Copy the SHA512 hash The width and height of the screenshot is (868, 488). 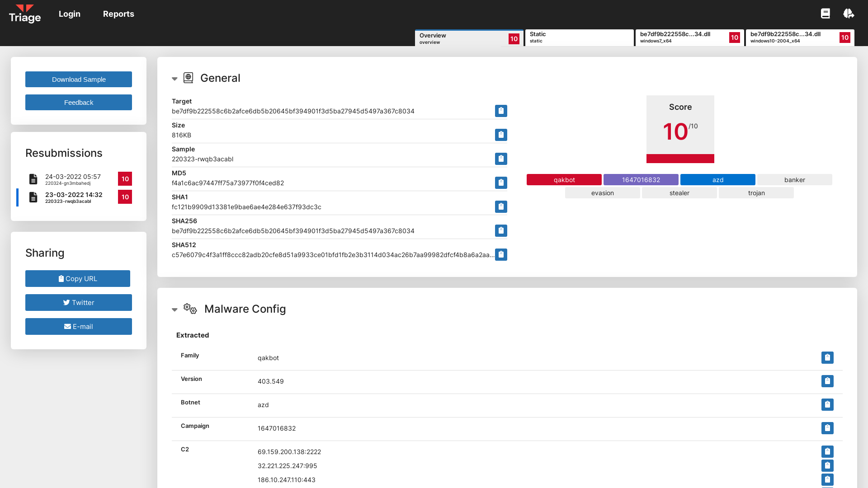501,255
